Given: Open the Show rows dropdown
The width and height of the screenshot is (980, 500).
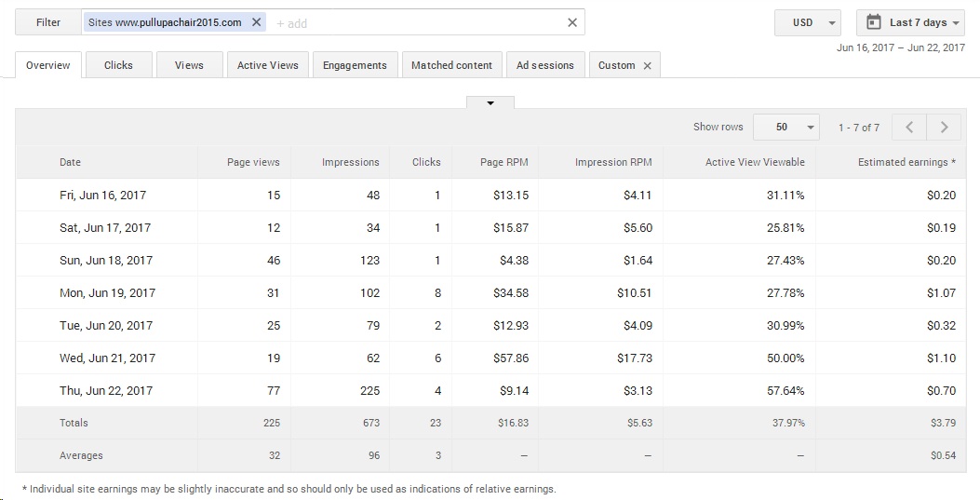Looking at the screenshot, I should (x=785, y=128).
